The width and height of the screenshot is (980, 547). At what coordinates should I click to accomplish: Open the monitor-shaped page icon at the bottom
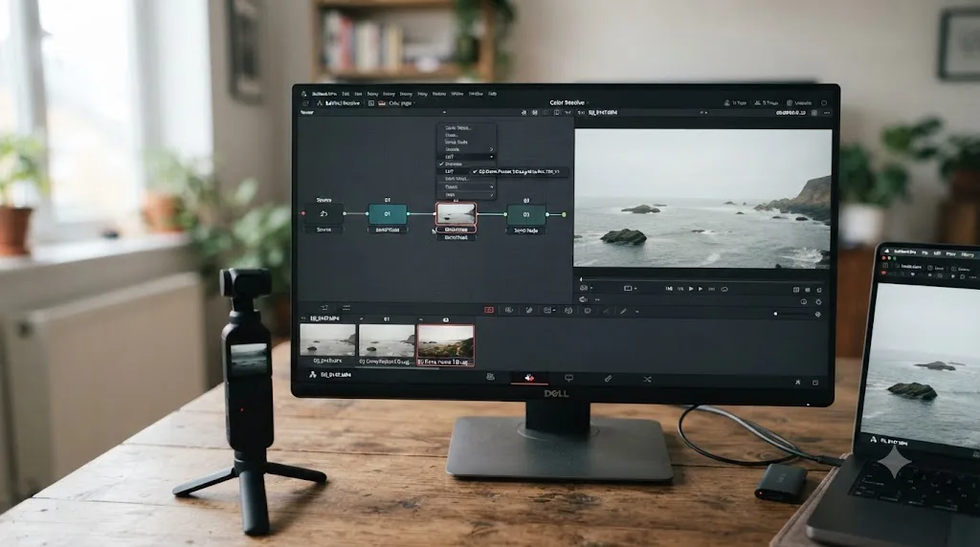pyautogui.click(x=568, y=378)
